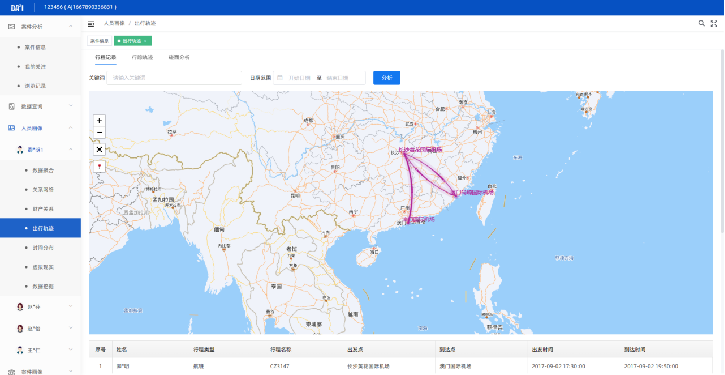The height and width of the screenshot is (375, 725).
Task: Zoom out the map with minus button
Action: pyautogui.click(x=99, y=133)
